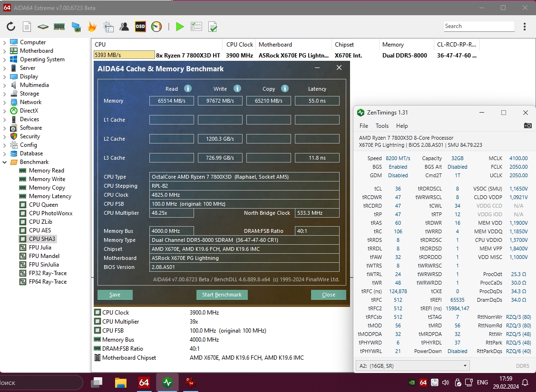
Task: Click the Motherboard Chipset detail row
Action: pyautogui.click(x=199, y=357)
